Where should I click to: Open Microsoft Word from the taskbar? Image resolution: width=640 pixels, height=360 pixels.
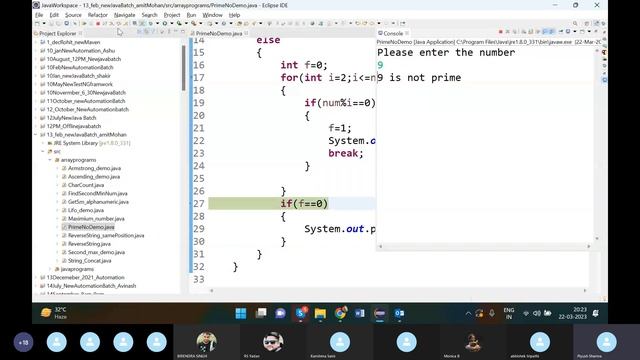(x=360, y=313)
